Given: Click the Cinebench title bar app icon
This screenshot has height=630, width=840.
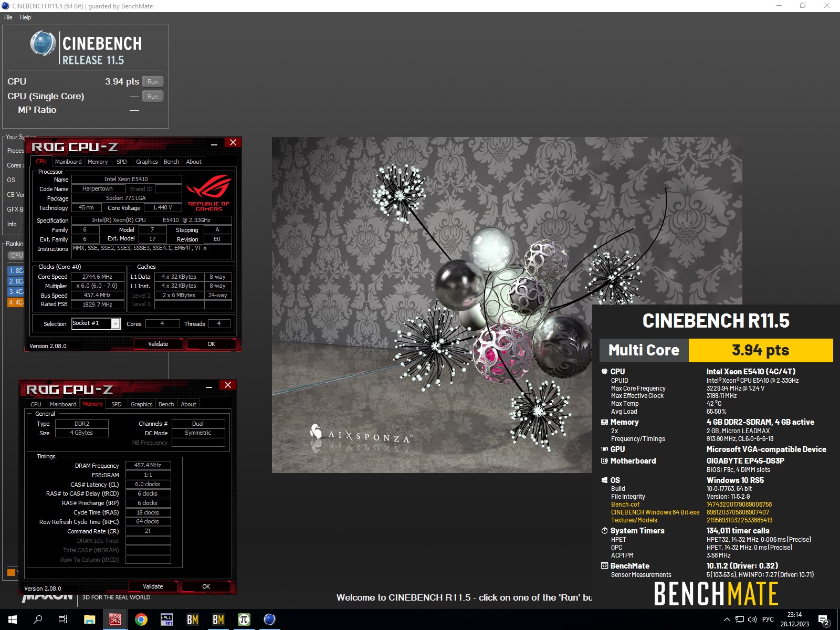Looking at the screenshot, I should tap(6, 6).
